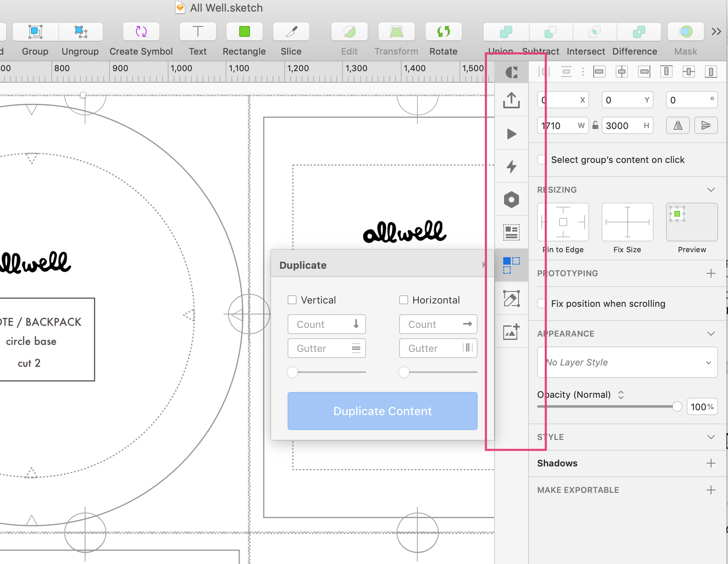Adjust the vertical gutter slider handle
This screenshot has height=564, width=728.
pyautogui.click(x=293, y=372)
